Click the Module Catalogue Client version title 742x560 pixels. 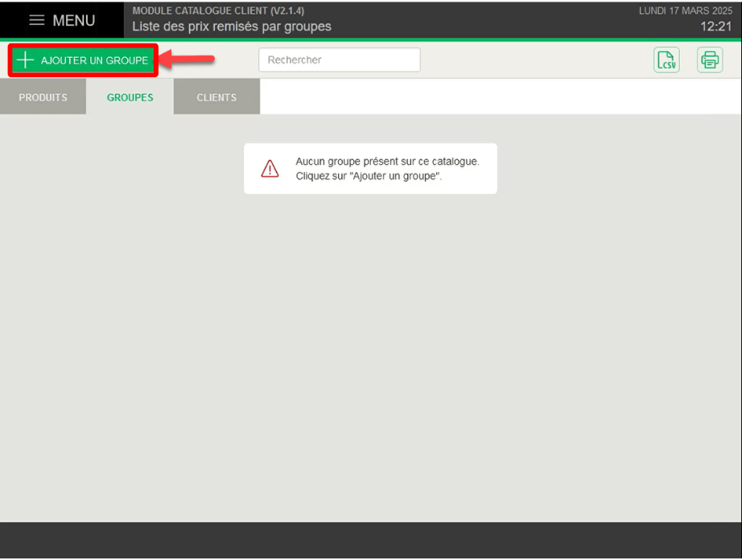[x=218, y=10]
